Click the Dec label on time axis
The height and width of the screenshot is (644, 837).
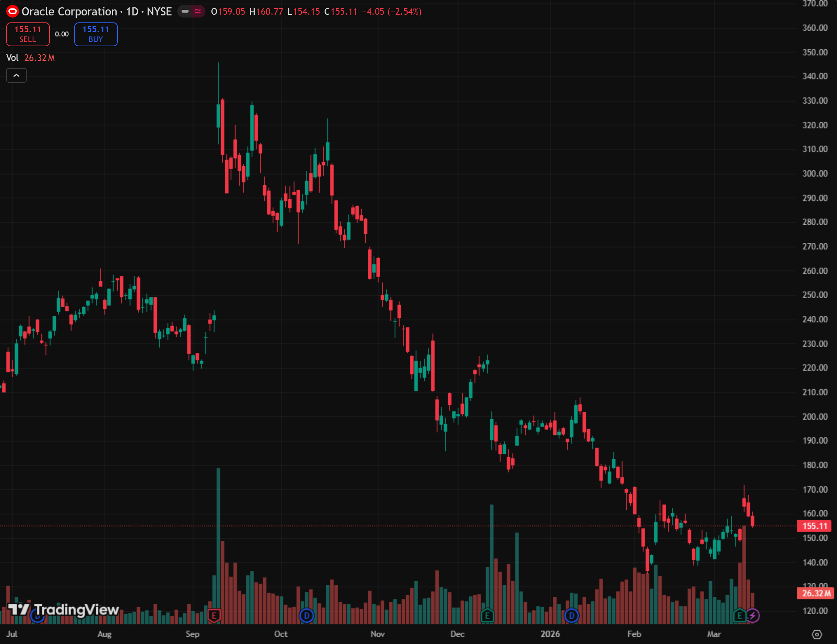pyautogui.click(x=458, y=634)
